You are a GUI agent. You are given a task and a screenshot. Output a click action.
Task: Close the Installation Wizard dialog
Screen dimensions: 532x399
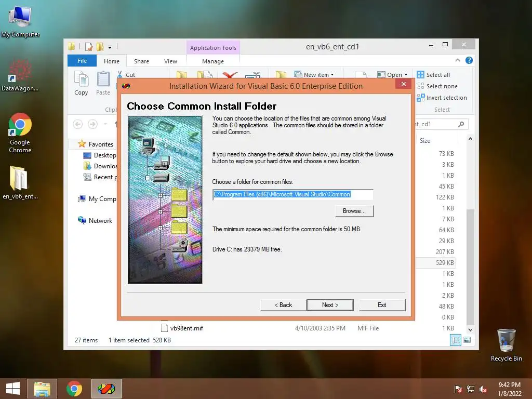403,84
